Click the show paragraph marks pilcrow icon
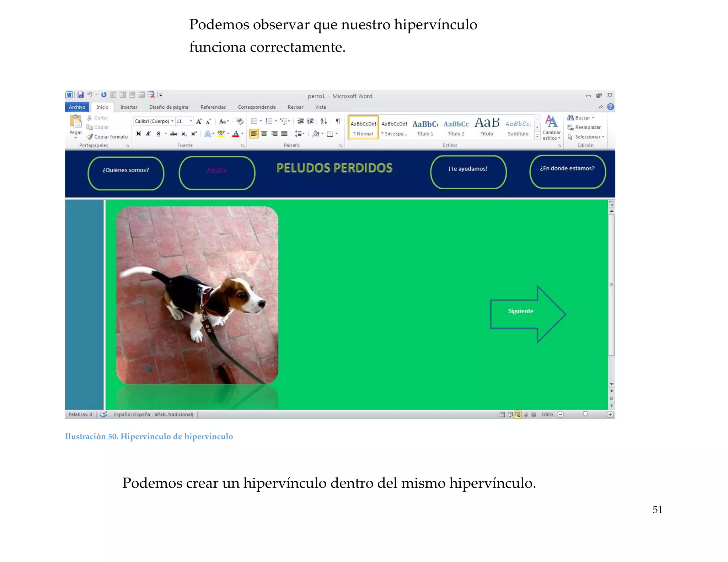Viewport: 728px width, 562px height. tap(338, 121)
